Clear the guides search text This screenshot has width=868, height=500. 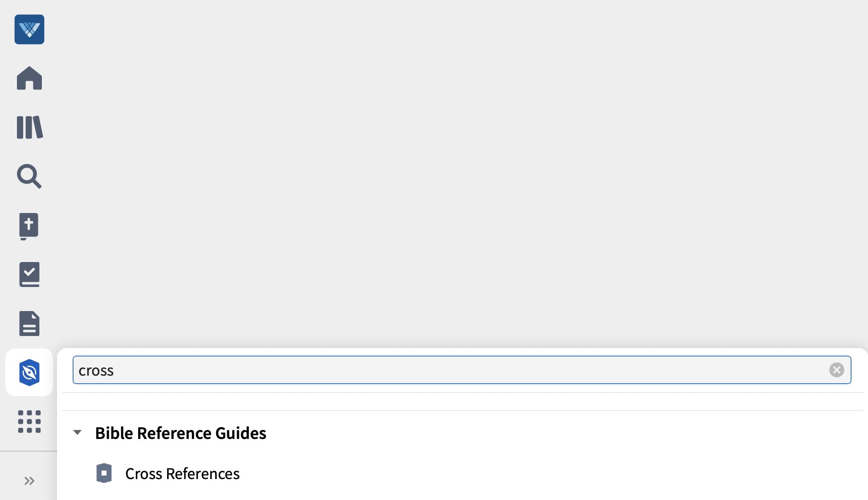click(836, 370)
